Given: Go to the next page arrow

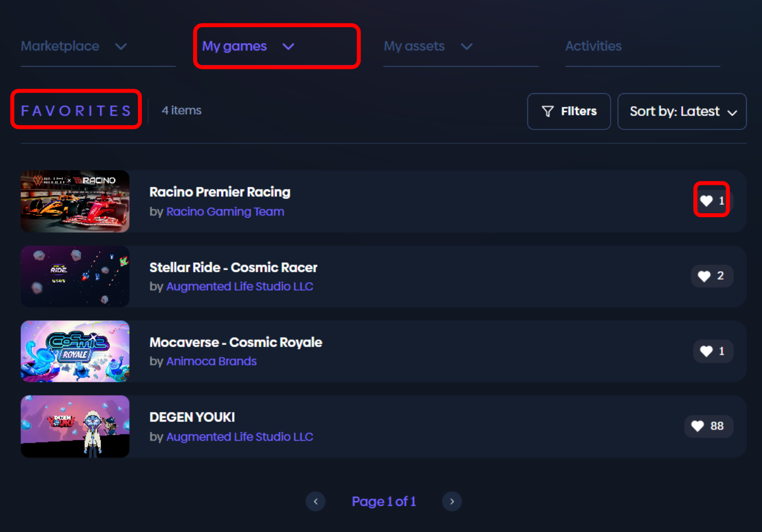Looking at the screenshot, I should click(x=451, y=501).
